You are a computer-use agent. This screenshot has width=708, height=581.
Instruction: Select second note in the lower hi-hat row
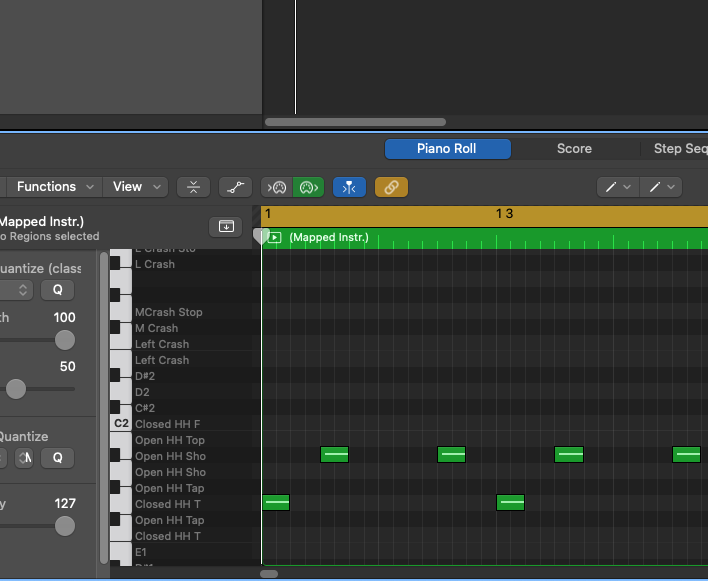coord(510,502)
